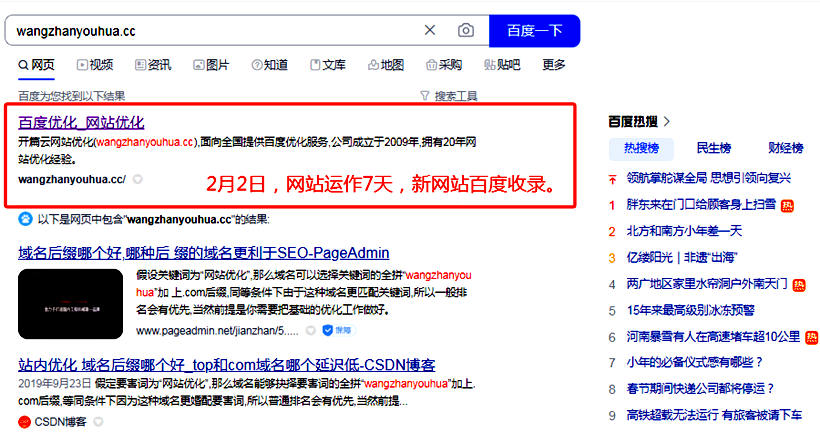Open hot topic 北方和南方小年差一天
The image size is (820, 433).
coord(684,231)
